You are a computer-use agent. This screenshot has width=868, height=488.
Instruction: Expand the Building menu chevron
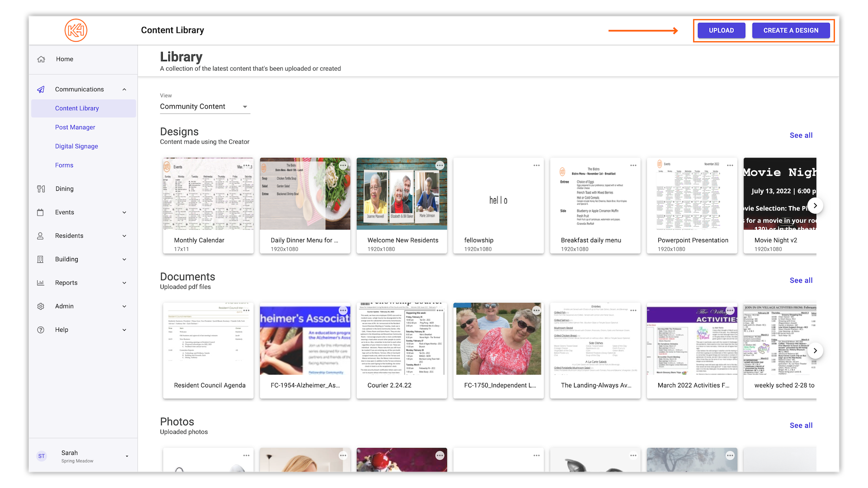(x=125, y=259)
